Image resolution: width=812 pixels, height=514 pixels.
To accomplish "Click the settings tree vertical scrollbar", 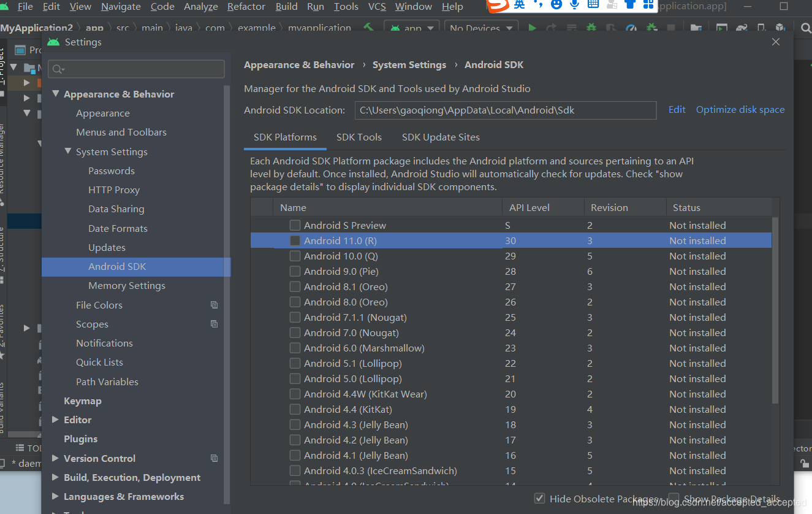I will pos(227,294).
